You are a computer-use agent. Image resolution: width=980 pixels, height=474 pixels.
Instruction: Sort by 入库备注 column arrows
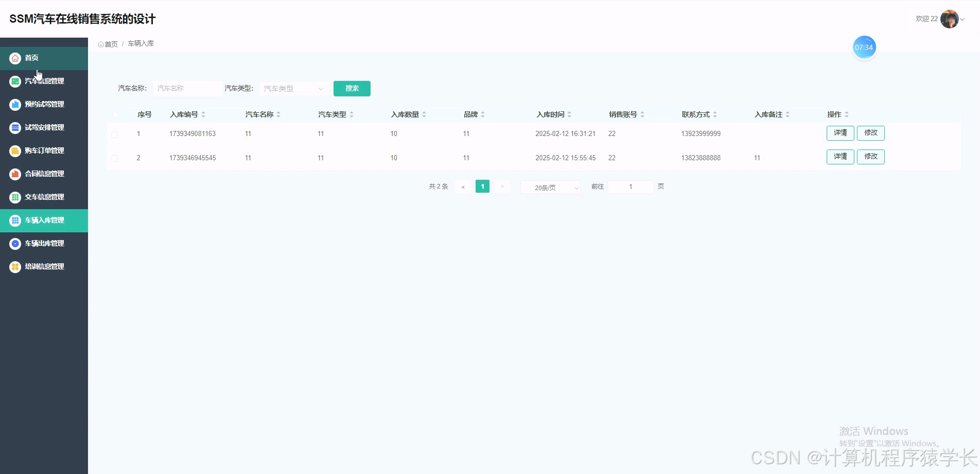point(787,114)
